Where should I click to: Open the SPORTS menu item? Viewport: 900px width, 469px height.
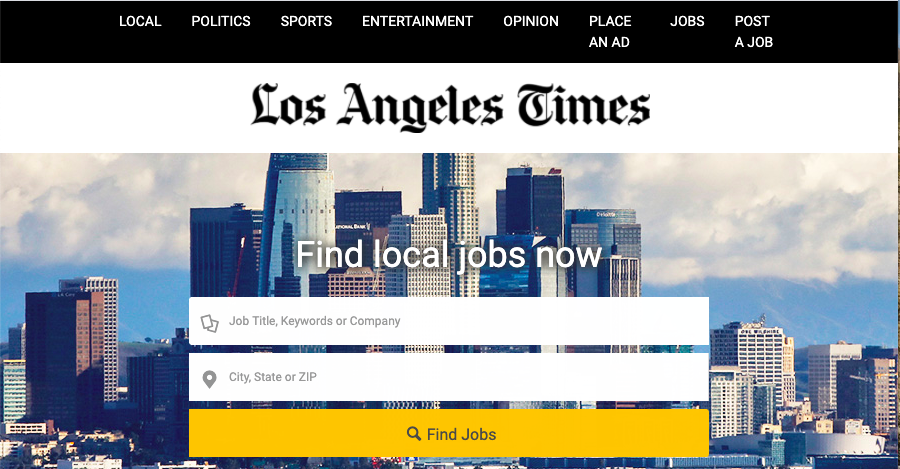tap(307, 21)
